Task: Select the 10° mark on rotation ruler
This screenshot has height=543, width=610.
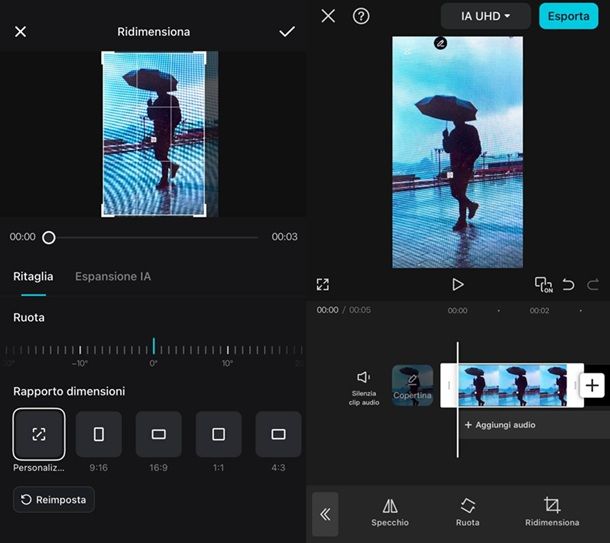Action: click(228, 350)
